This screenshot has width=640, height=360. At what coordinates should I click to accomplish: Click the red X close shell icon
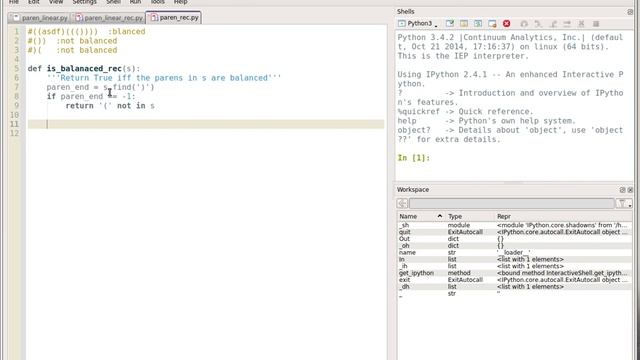pyautogui.click(x=507, y=24)
